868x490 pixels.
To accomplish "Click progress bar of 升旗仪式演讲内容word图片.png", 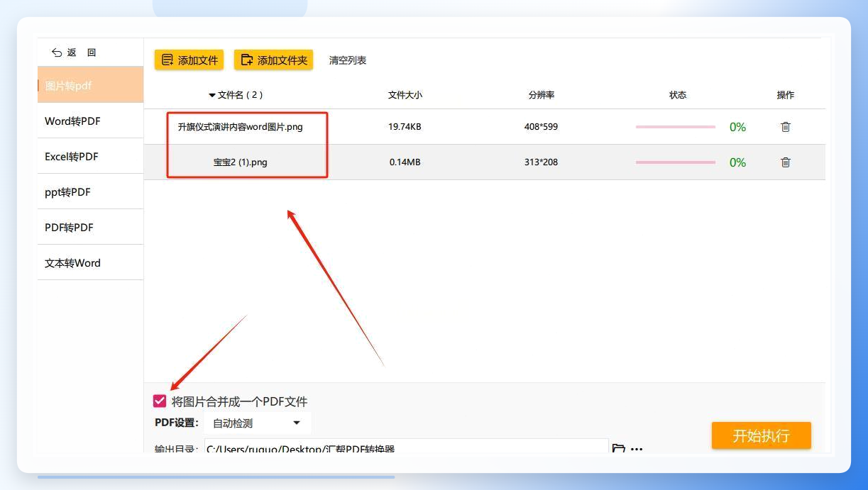I will point(676,127).
